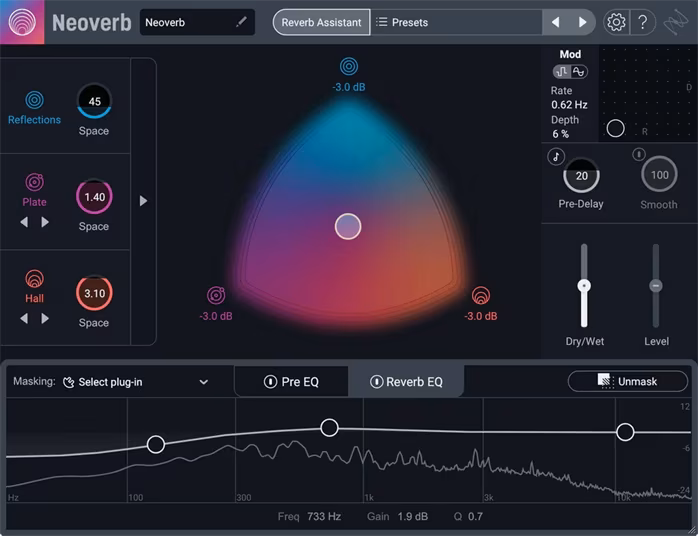Select the sine wave modulation shape

[578, 72]
